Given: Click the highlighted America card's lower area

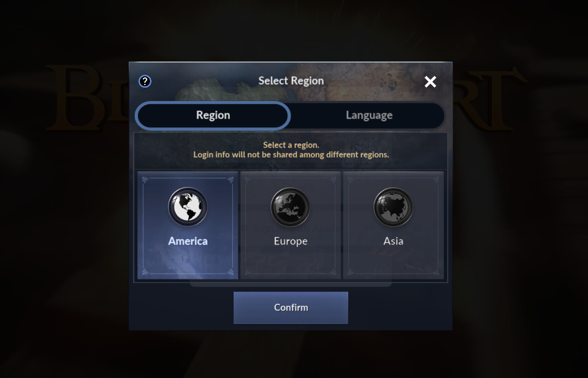Looking at the screenshot, I should pos(188,262).
